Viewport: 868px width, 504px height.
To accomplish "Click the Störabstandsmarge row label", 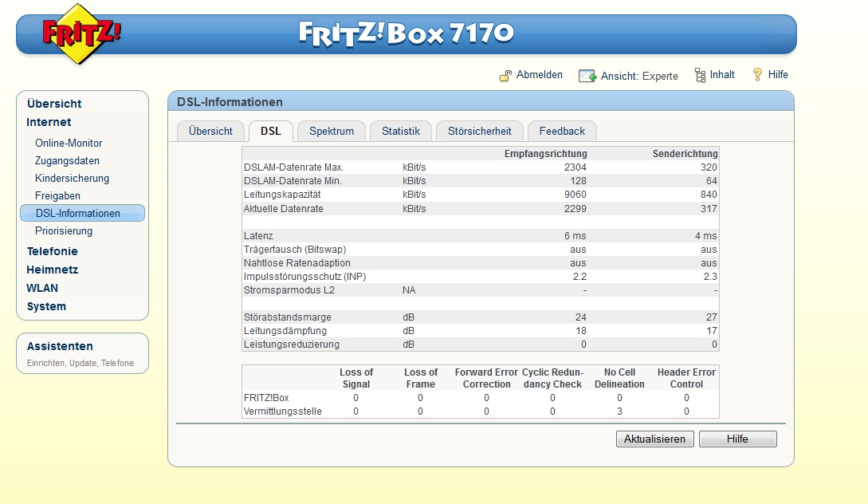I will 287,317.
